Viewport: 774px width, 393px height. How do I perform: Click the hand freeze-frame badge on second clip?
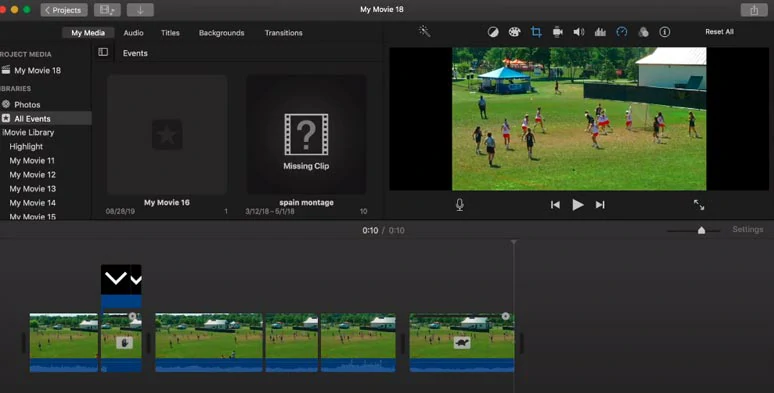coord(124,342)
